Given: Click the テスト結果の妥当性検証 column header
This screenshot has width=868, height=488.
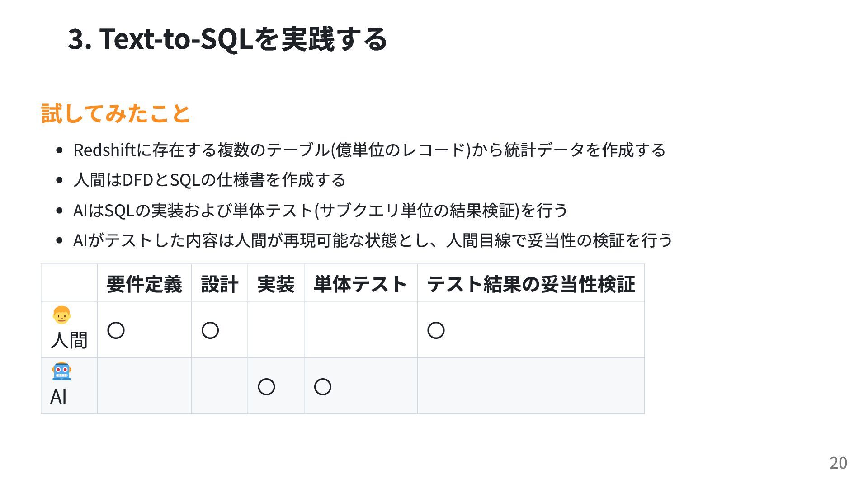Looking at the screenshot, I should [x=531, y=284].
